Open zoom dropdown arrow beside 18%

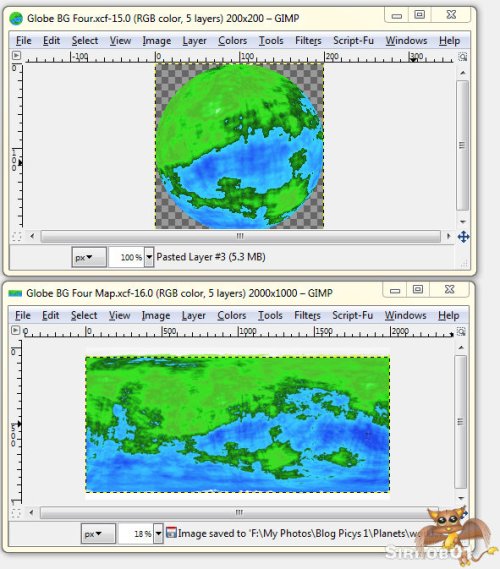[158, 533]
